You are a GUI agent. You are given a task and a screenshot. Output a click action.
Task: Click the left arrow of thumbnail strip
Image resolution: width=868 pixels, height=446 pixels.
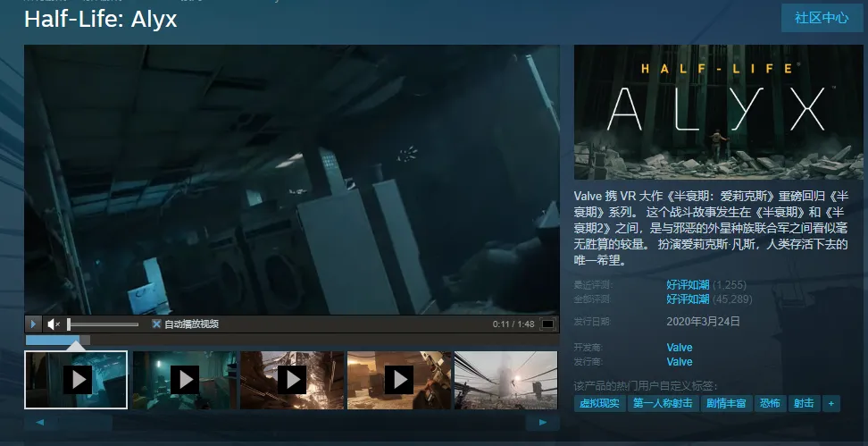coord(40,422)
